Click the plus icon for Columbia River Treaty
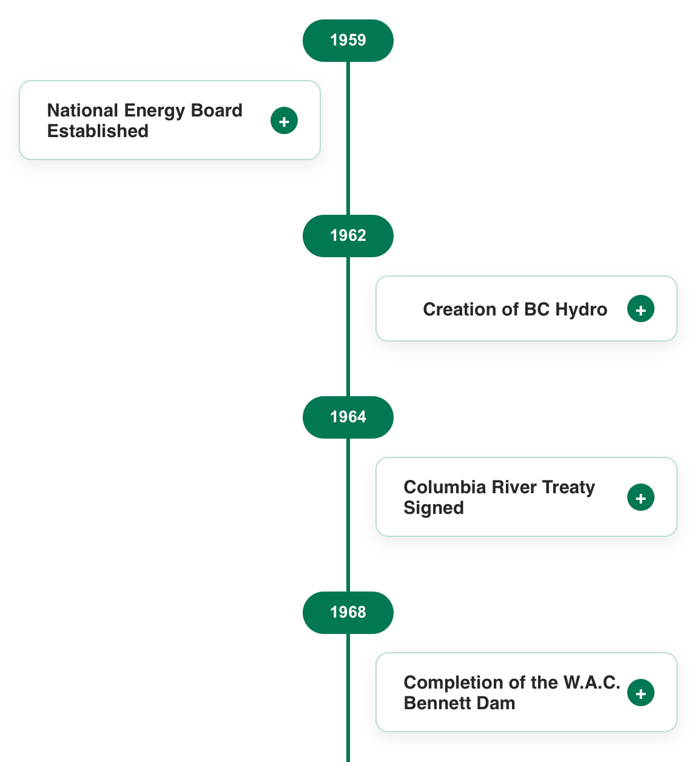 pos(641,498)
